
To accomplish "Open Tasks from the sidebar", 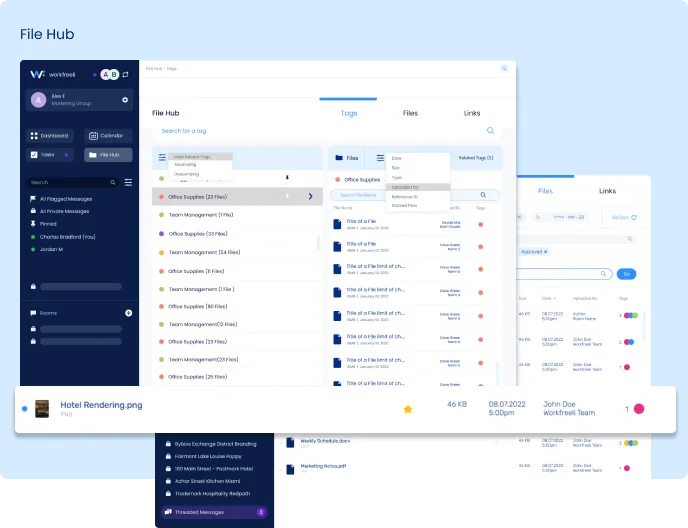I will (x=50, y=155).
